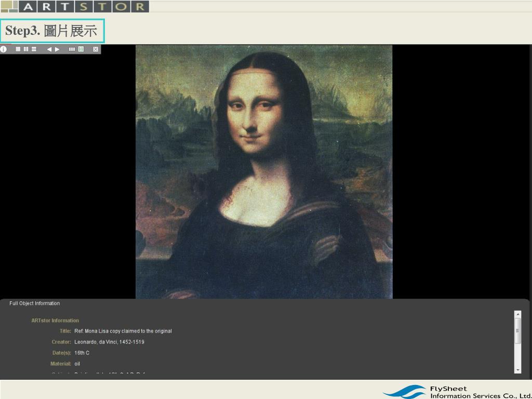The height and width of the screenshot is (399, 532).
Task: Click the 'Full Object Information' heading
Action: click(x=35, y=303)
